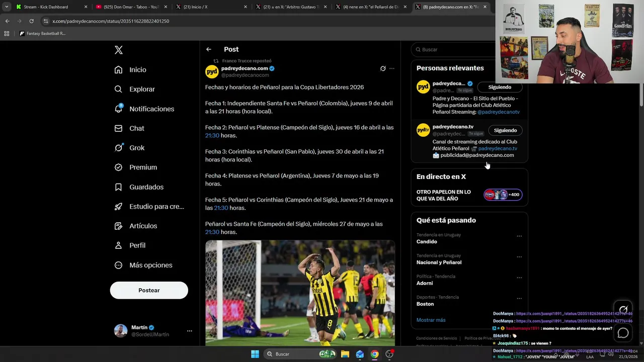Viewport: 644px width, 362px height.
Task: Open the +400 live listeners pill
Action: (503, 195)
